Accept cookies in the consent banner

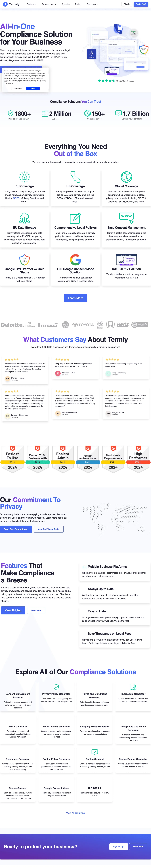pos(33,88)
